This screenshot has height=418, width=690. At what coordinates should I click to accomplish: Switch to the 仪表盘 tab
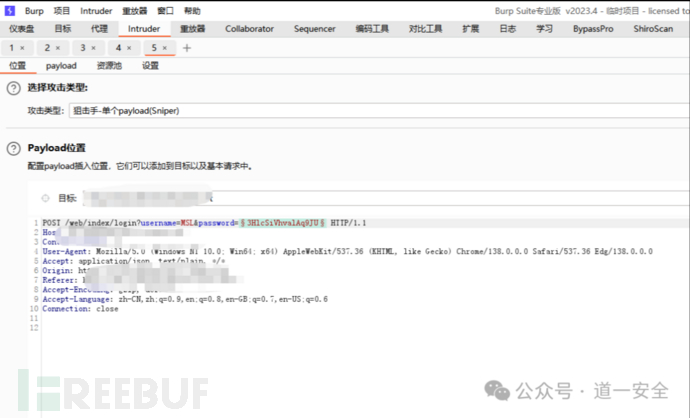(x=22, y=29)
